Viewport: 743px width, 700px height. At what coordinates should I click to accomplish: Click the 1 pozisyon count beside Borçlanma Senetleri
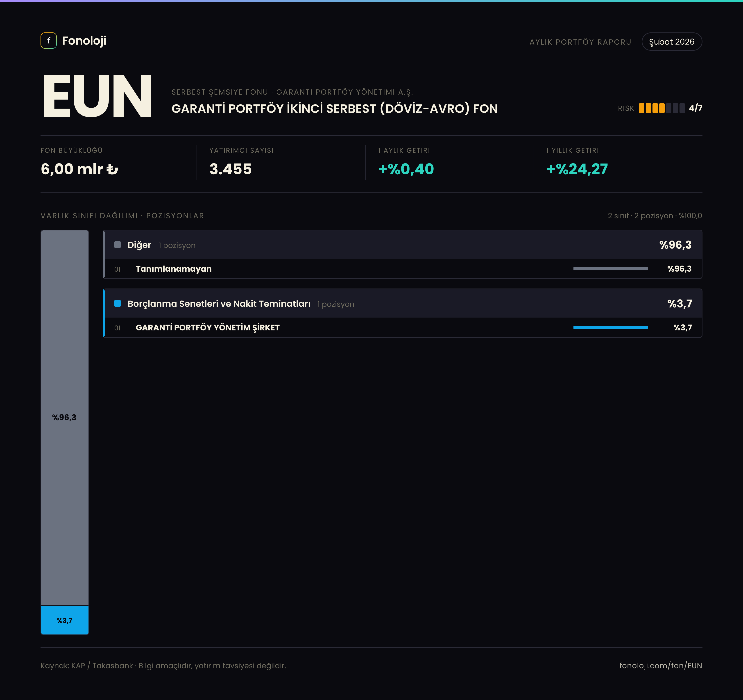336,304
